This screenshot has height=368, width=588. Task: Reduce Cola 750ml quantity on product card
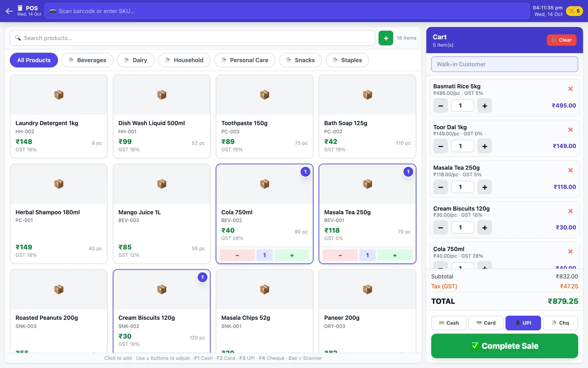(x=237, y=255)
